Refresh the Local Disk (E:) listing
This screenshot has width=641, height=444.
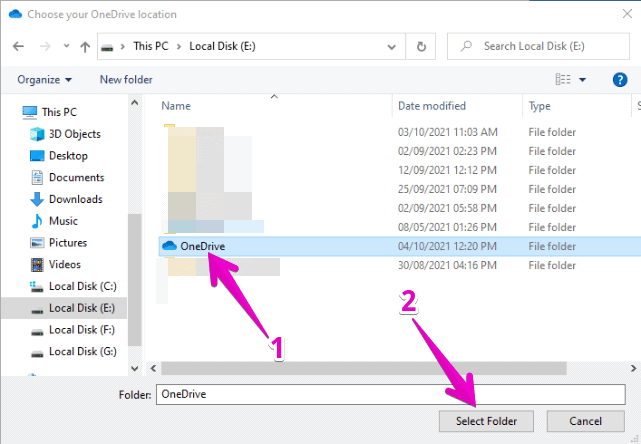[x=421, y=47]
